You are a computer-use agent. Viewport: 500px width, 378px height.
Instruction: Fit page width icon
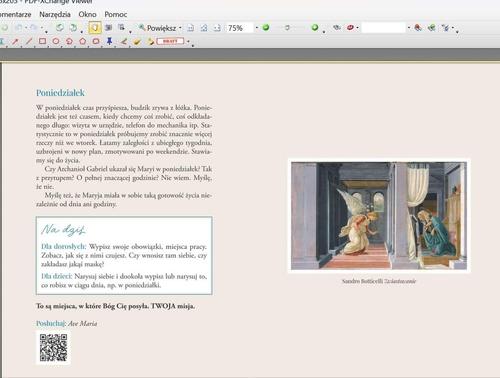pos(217,28)
